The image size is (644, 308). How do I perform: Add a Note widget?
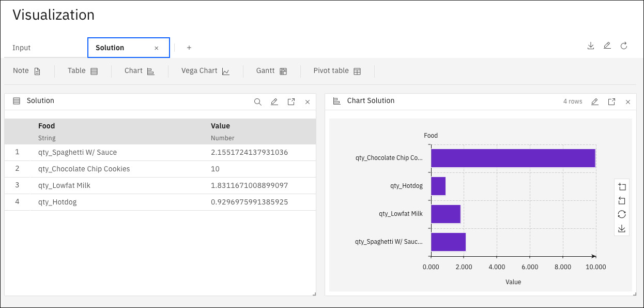click(x=27, y=71)
